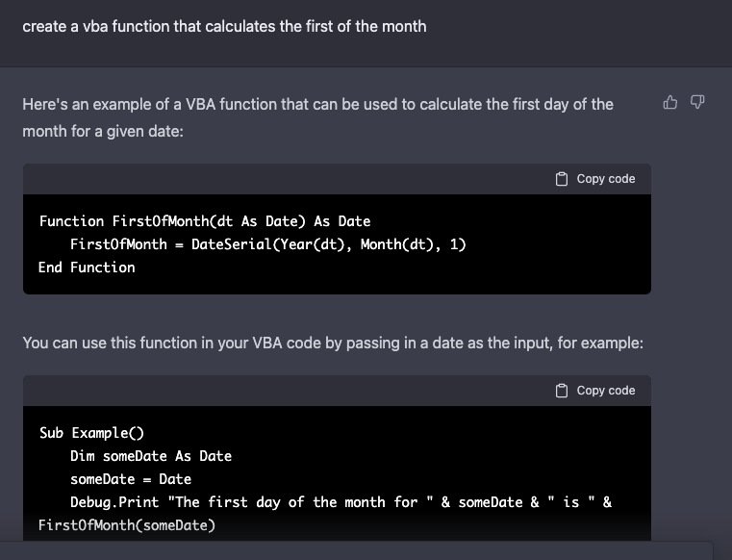Click the 'Sub Example()' code line
The height and width of the screenshot is (560, 732).
click(91, 433)
